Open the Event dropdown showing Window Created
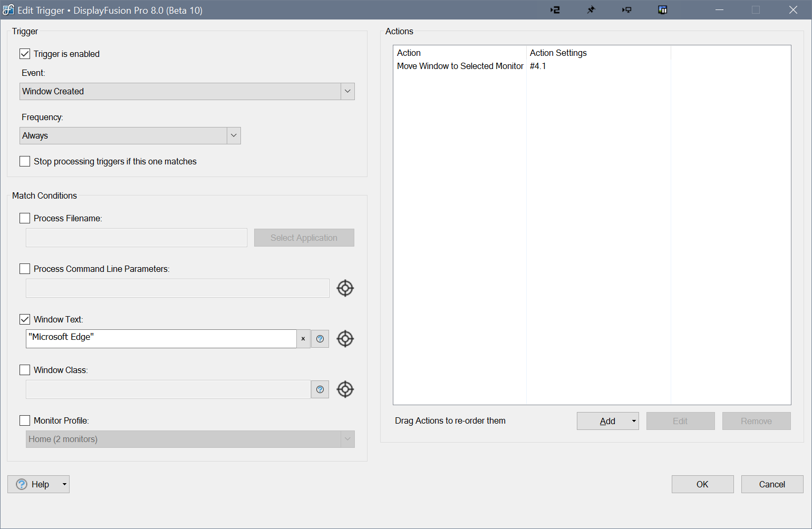The width and height of the screenshot is (812, 529). tap(187, 91)
